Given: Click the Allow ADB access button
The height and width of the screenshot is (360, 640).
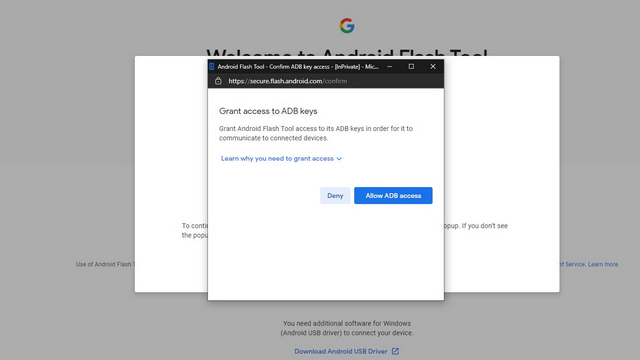Looking at the screenshot, I should tap(393, 196).
